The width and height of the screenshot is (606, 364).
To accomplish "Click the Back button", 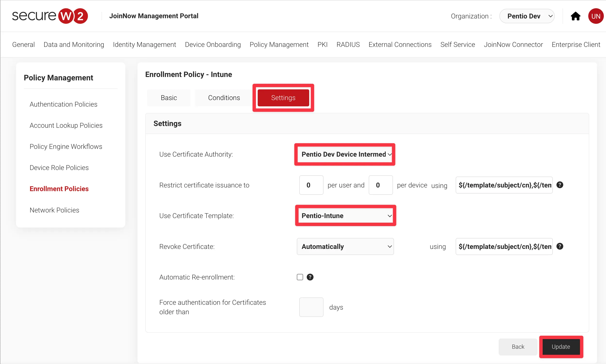I will 518,347.
